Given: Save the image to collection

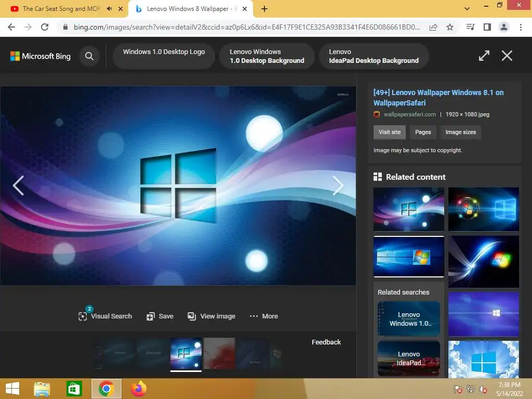Looking at the screenshot, I should click(x=160, y=316).
